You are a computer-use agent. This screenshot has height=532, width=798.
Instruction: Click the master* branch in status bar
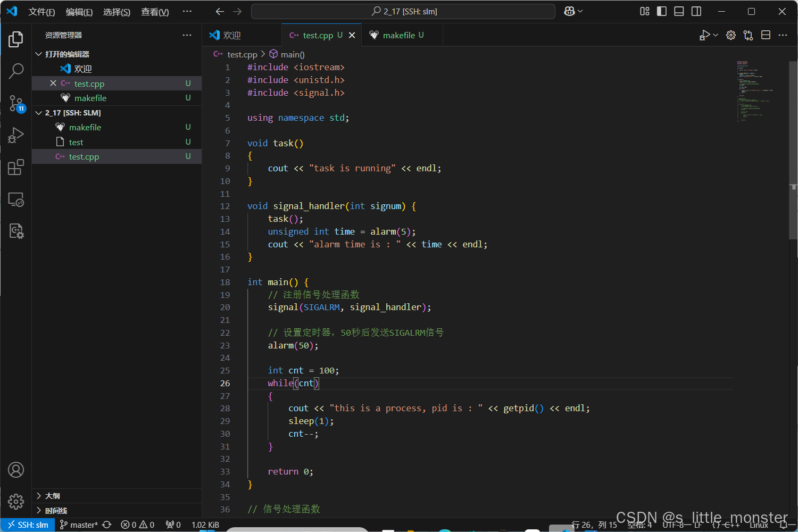[79, 525]
